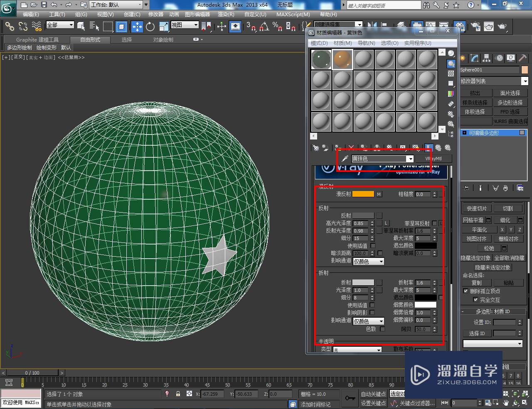Click the Save File icon
The height and width of the screenshot is (409, 532).
tap(44, 5)
